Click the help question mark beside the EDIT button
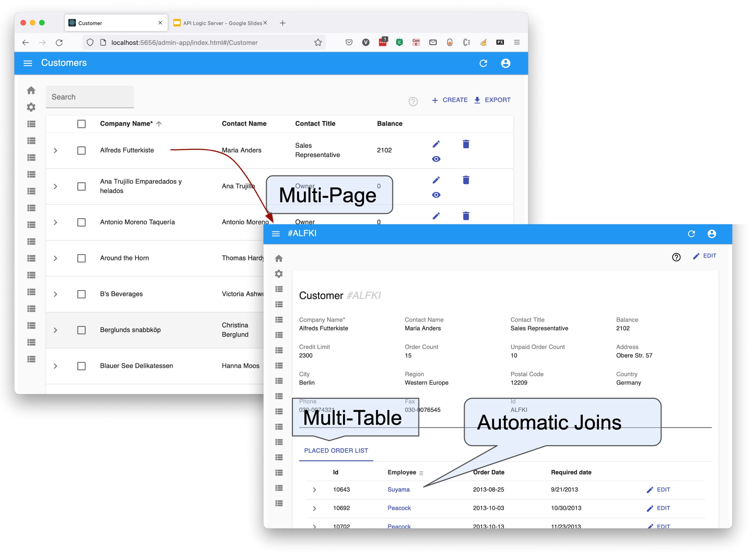 coord(676,257)
